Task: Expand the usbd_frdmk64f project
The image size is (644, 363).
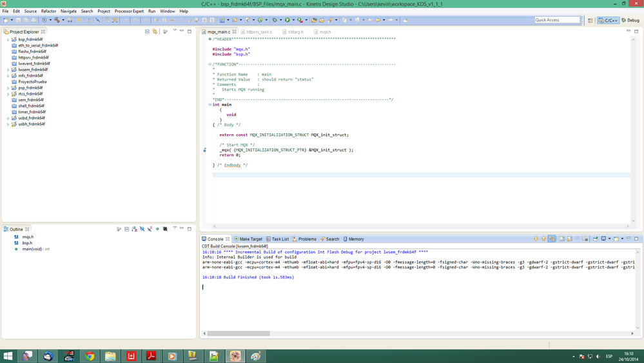Action: click(x=8, y=118)
